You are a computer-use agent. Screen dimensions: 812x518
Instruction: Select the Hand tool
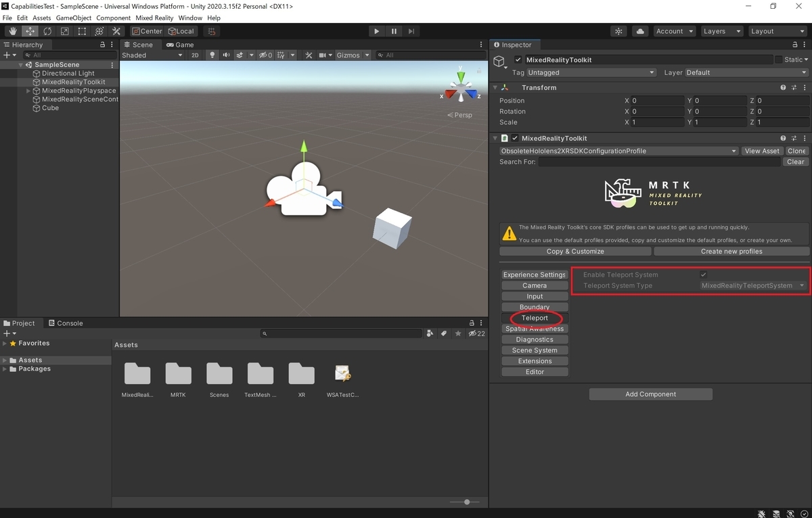(13, 31)
